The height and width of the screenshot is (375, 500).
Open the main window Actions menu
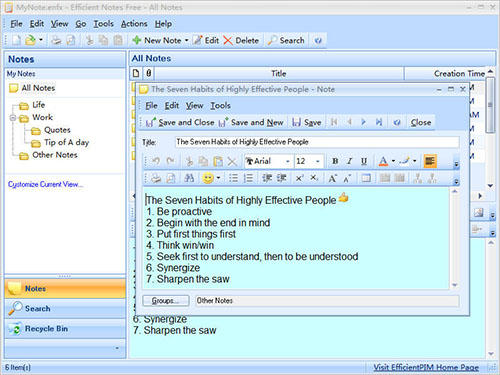134,24
